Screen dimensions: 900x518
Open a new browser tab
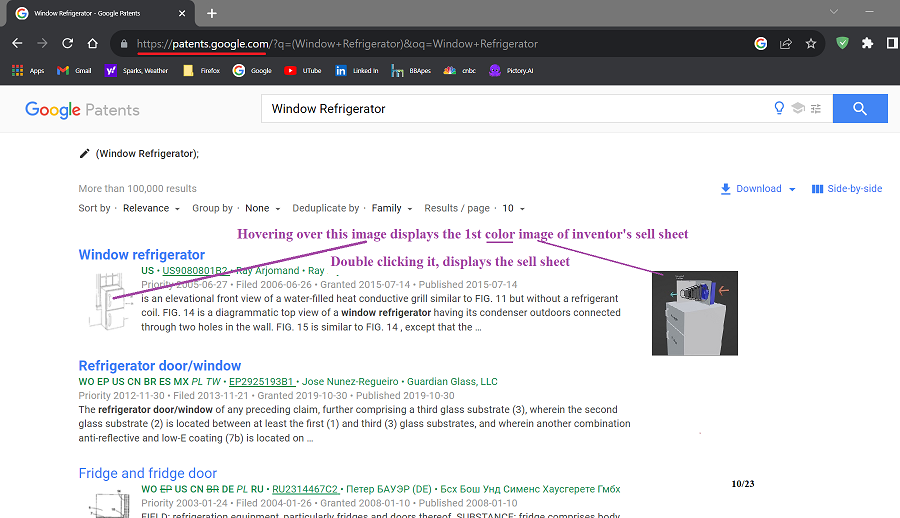click(212, 13)
